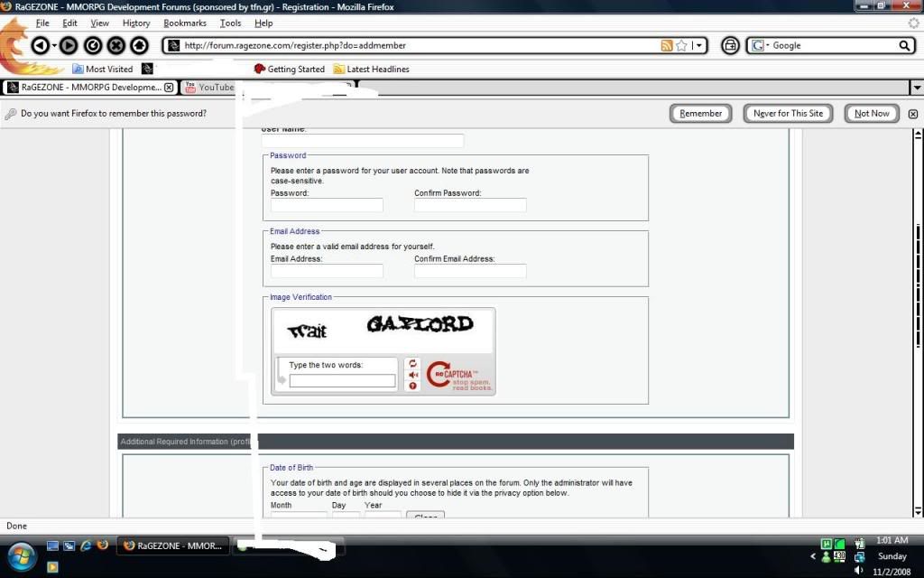Click into the Confirm Password field

470,206
